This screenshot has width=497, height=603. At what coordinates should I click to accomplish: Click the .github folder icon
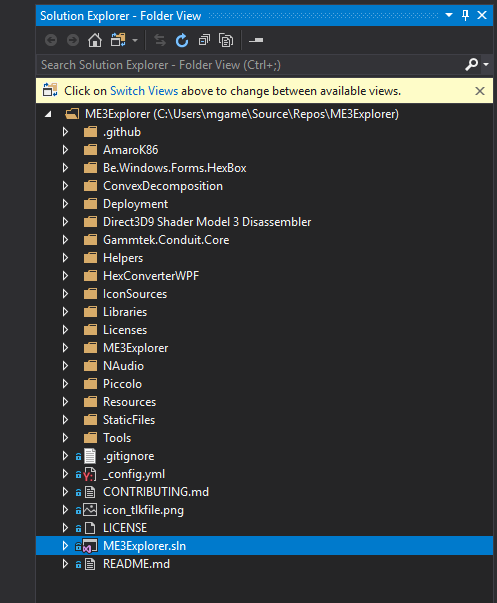(x=90, y=132)
